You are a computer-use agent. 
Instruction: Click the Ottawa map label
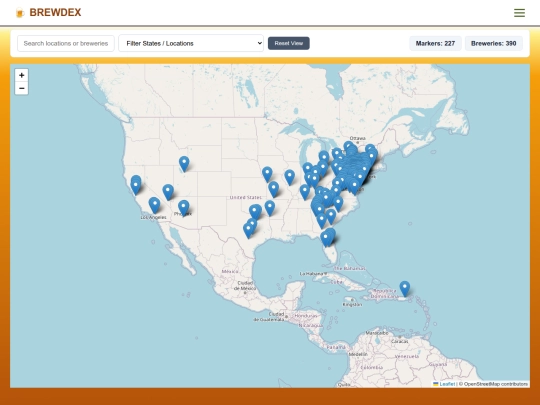click(357, 138)
